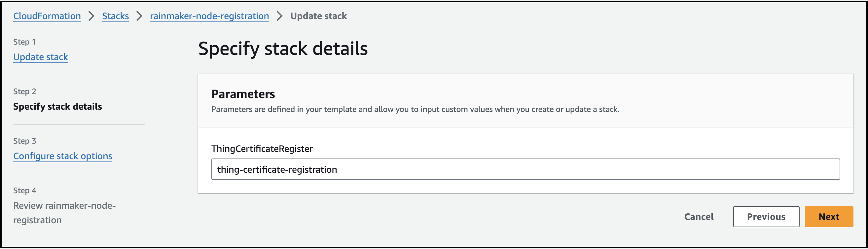Proceed with the orange Next button
Screen dimensions: 868x249
pyautogui.click(x=829, y=217)
